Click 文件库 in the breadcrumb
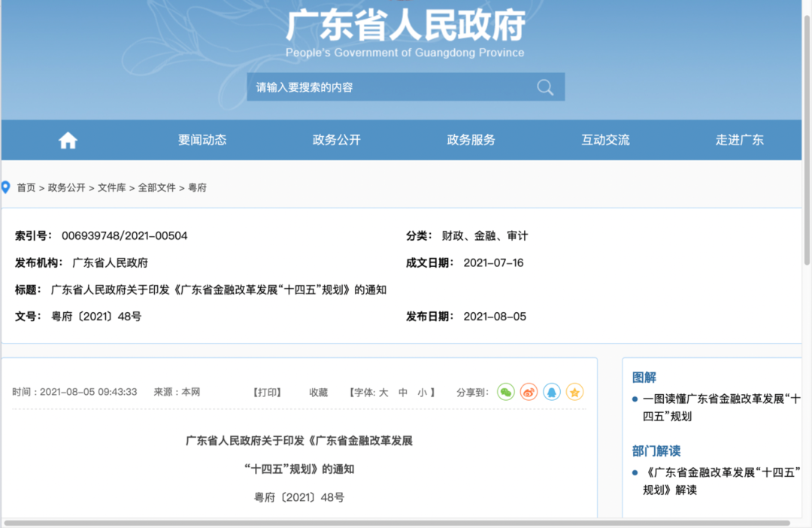This screenshot has height=528, width=812. pos(111,188)
